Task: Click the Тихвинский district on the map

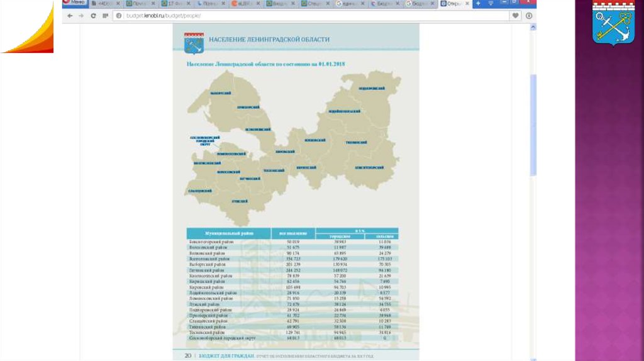Action: (356, 142)
